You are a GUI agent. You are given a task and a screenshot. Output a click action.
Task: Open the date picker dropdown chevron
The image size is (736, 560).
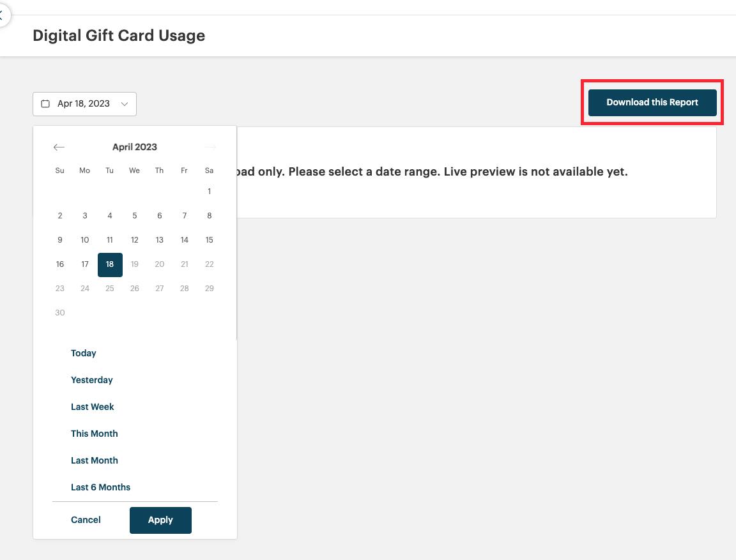click(x=125, y=103)
